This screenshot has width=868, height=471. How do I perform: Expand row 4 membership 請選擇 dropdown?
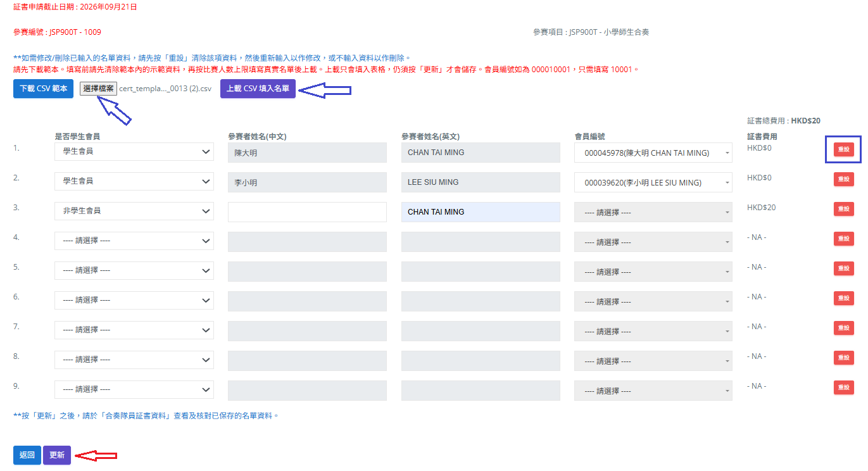134,241
